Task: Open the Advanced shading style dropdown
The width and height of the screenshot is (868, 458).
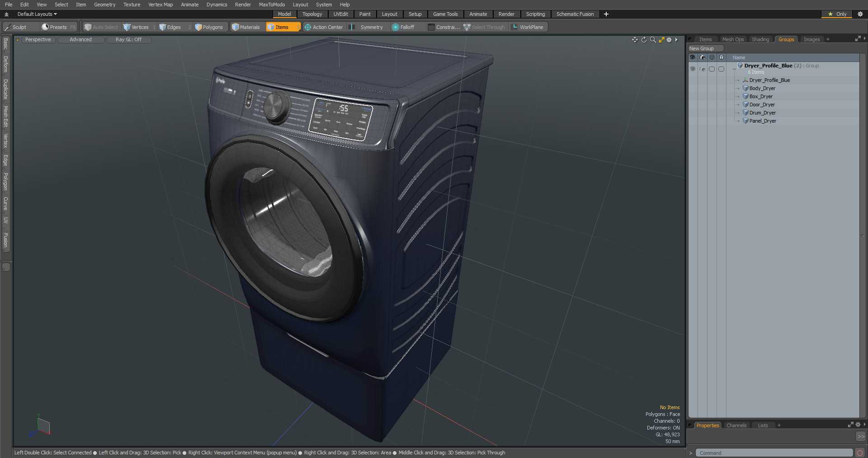Action: tap(80, 40)
